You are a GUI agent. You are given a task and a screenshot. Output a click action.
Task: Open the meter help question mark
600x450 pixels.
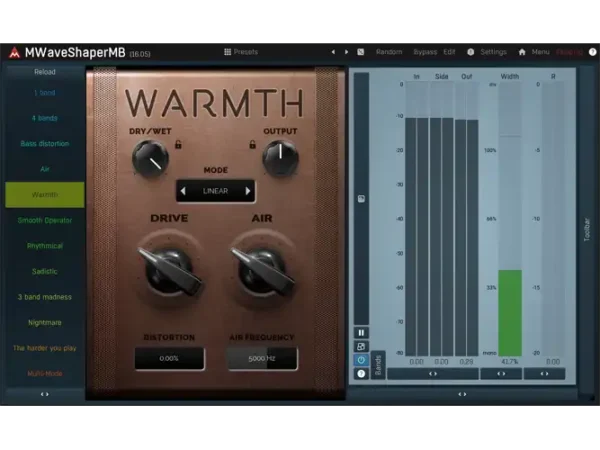click(361, 374)
